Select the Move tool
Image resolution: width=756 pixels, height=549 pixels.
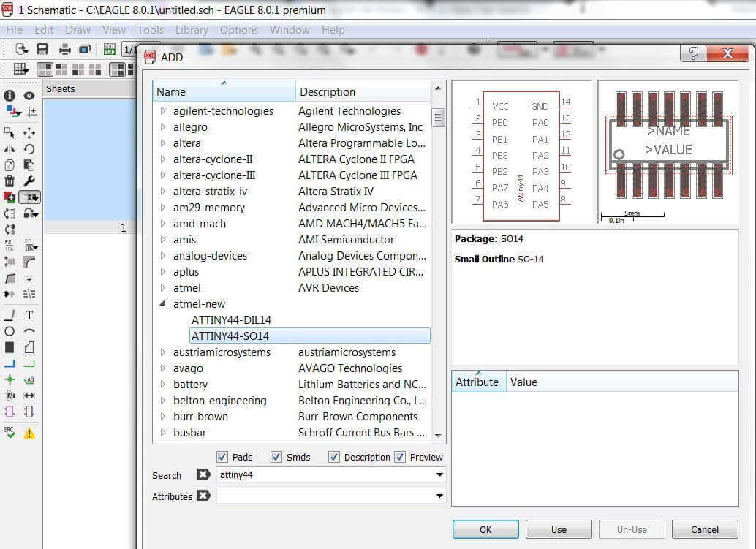[x=29, y=132]
